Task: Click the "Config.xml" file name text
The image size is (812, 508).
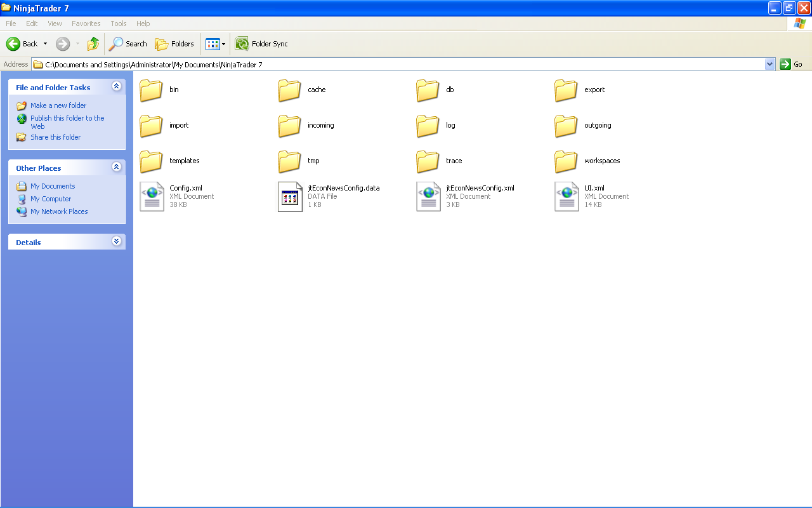Action: point(186,188)
